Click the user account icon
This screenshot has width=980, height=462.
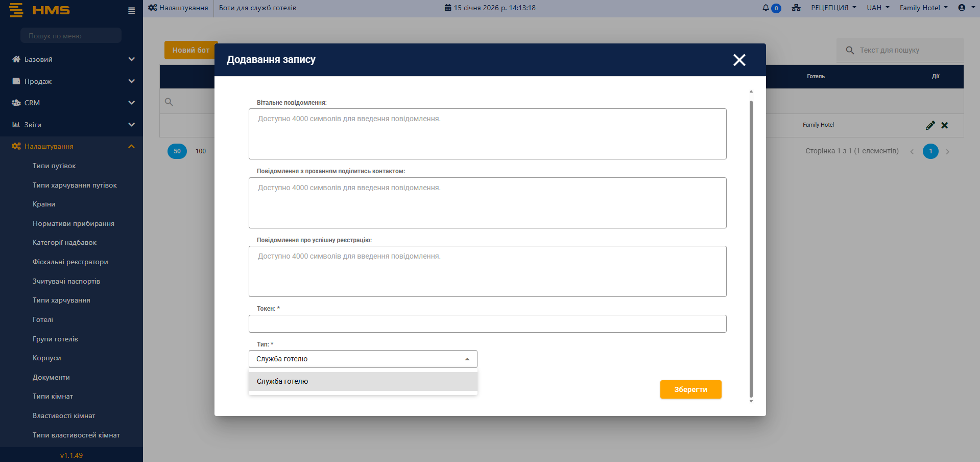tap(962, 8)
